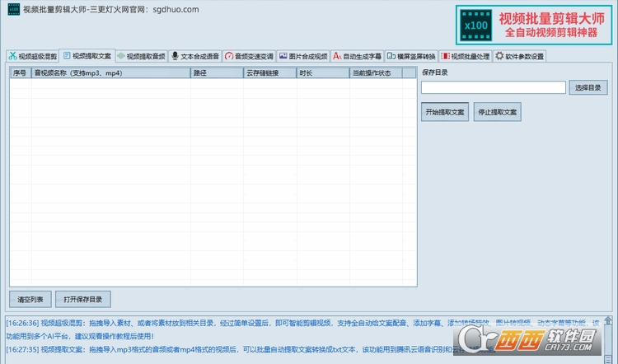
Task: Open folder via 打开保存目录 button
Action: pyautogui.click(x=82, y=300)
